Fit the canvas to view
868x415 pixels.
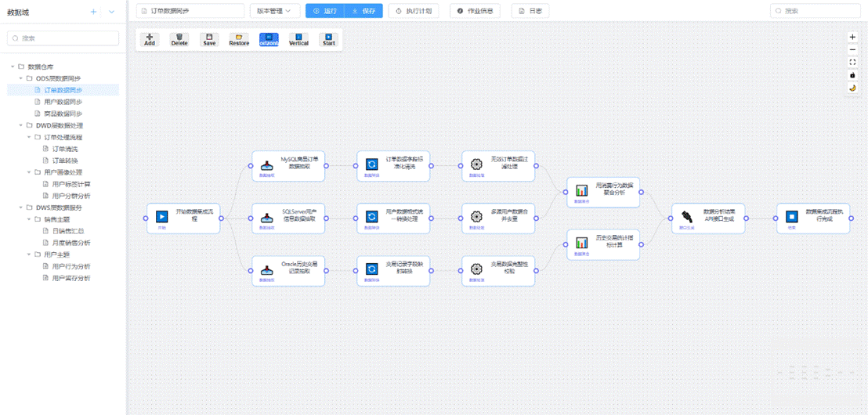click(x=852, y=62)
